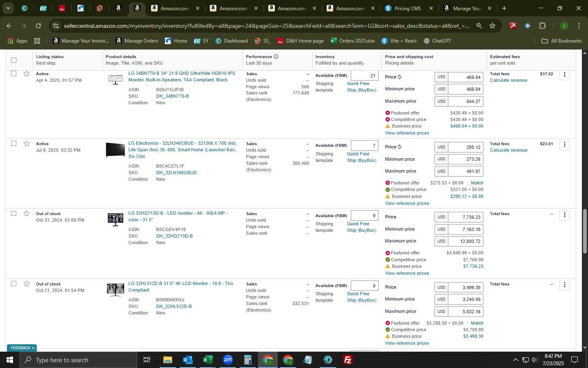
Task: Open SKU link DH_32LN340CBUD
Action: (x=176, y=173)
